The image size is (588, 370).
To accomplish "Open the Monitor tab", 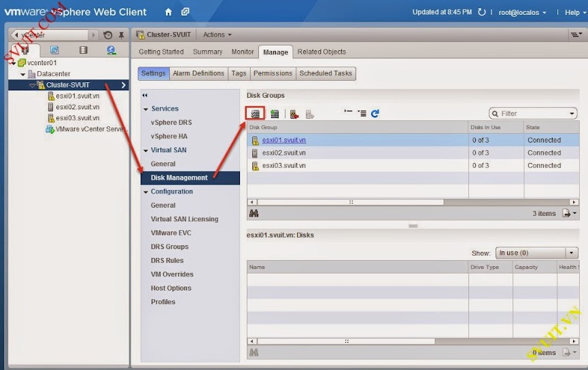I will (243, 52).
